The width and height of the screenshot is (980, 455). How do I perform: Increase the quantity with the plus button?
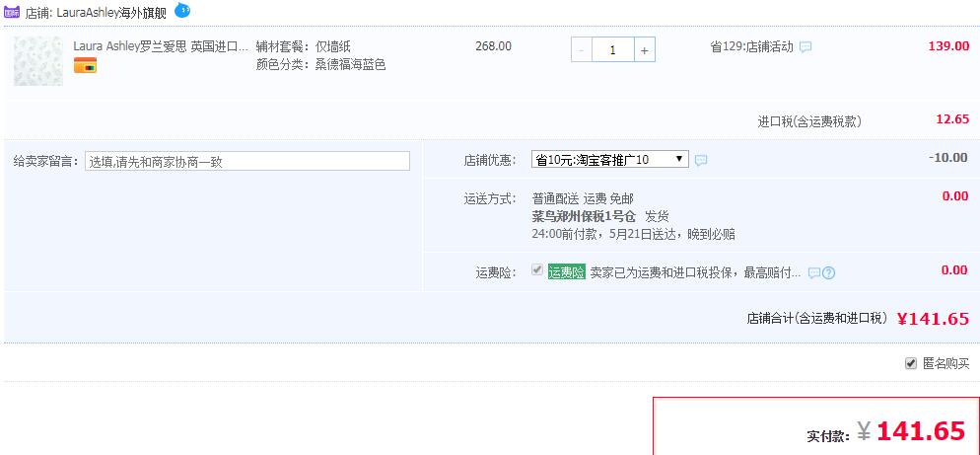(x=645, y=50)
